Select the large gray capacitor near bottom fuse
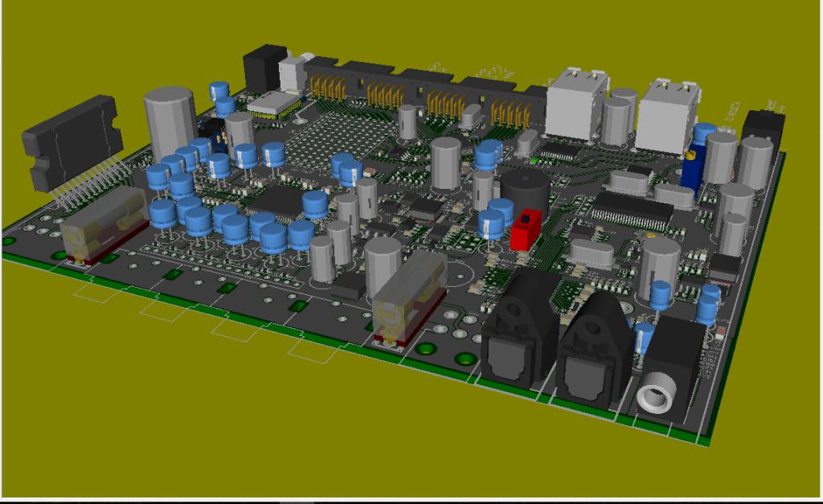Screen dimensions: 823x504 coord(383,264)
